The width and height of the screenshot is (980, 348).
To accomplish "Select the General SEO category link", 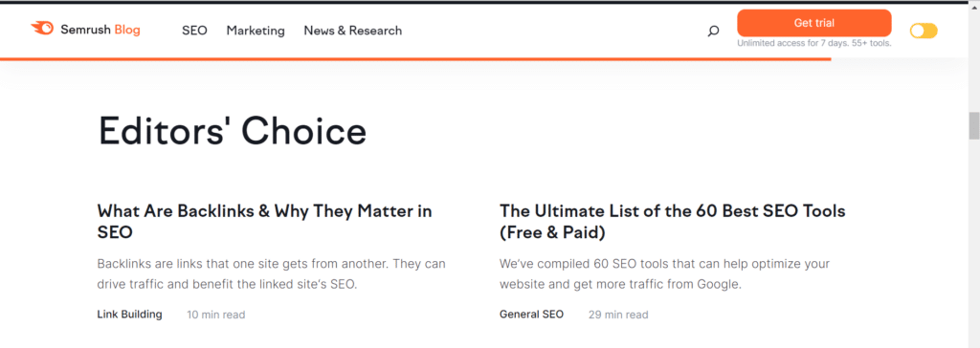I will click(531, 315).
